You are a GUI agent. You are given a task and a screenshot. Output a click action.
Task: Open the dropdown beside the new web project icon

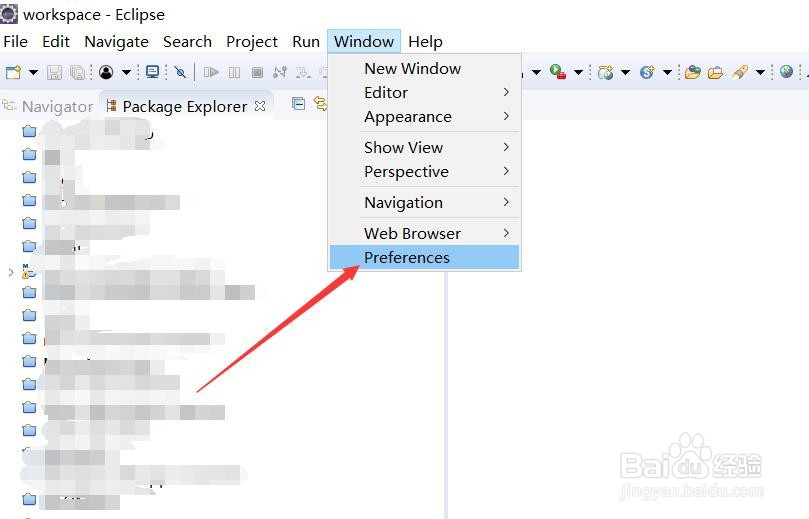click(x=625, y=72)
